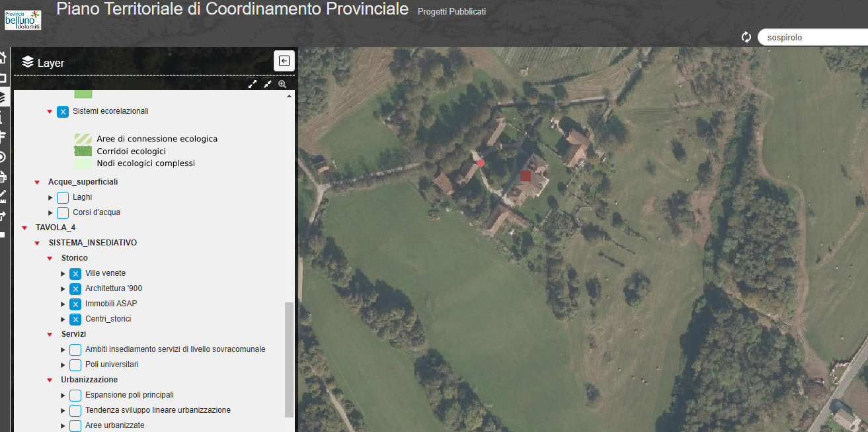The width and height of the screenshot is (868, 432).
Task: Select the measure tool in the left sidebar
Action: (x=3, y=196)
